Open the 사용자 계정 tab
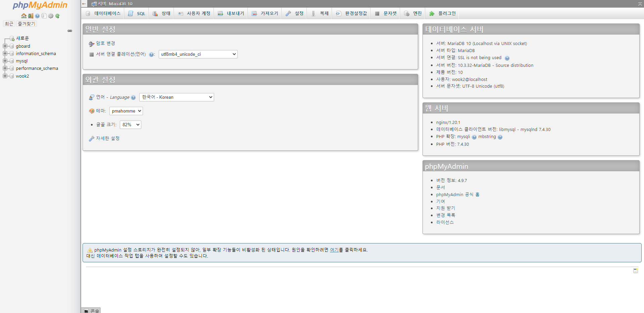Image resolution: width=644 pixels, height=313 pixels. point(194,13)
